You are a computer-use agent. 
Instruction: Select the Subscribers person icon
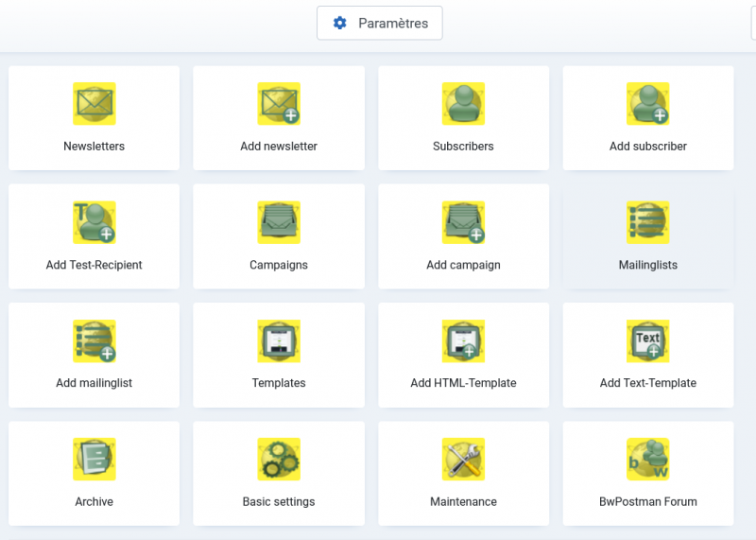coord(463,104)
